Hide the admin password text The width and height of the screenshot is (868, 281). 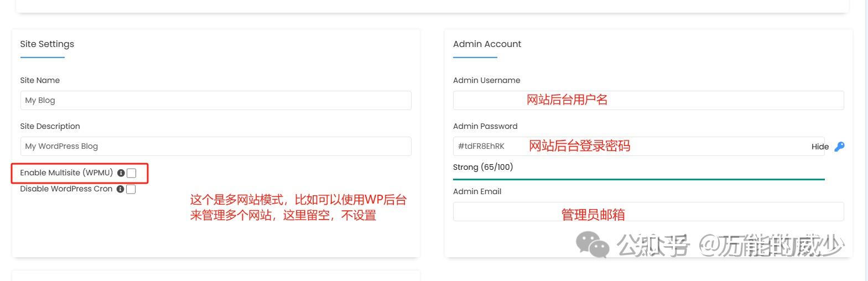pos(820,147)
